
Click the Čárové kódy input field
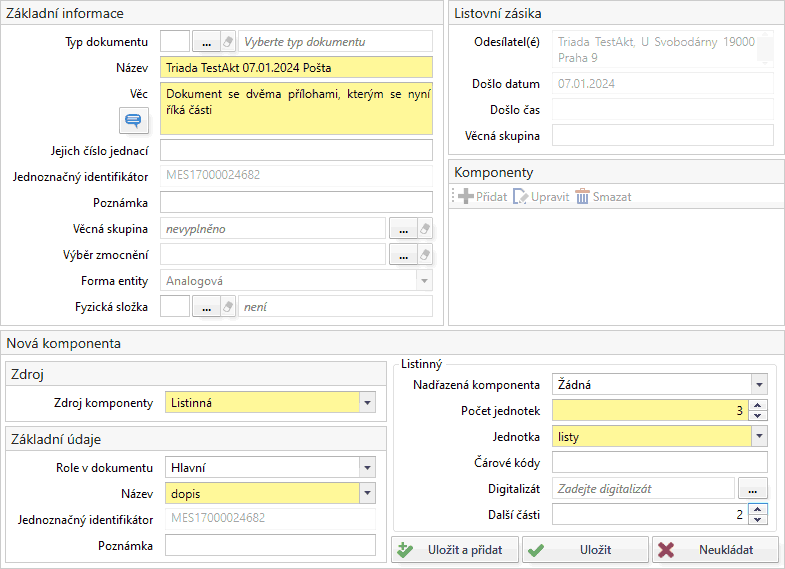coord(659,462)
